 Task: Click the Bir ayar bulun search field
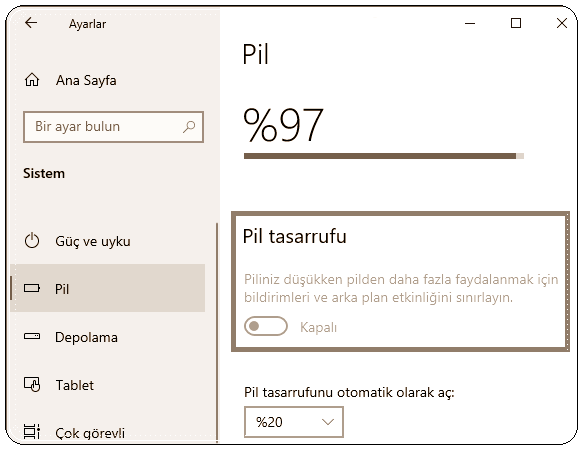click(x=113, y=127)
